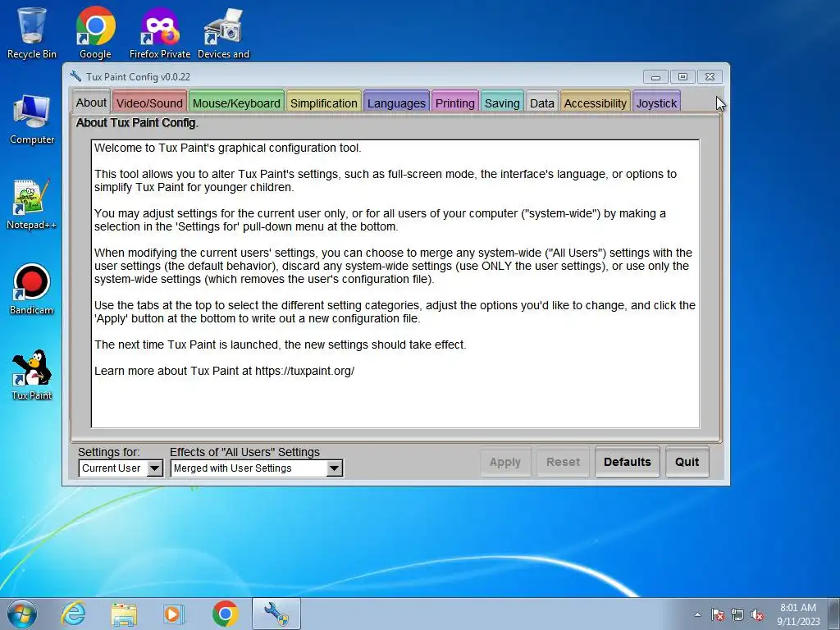Open the Action Center flag icon
This screenshot has height=630, width=840.
tap(717, 614)
